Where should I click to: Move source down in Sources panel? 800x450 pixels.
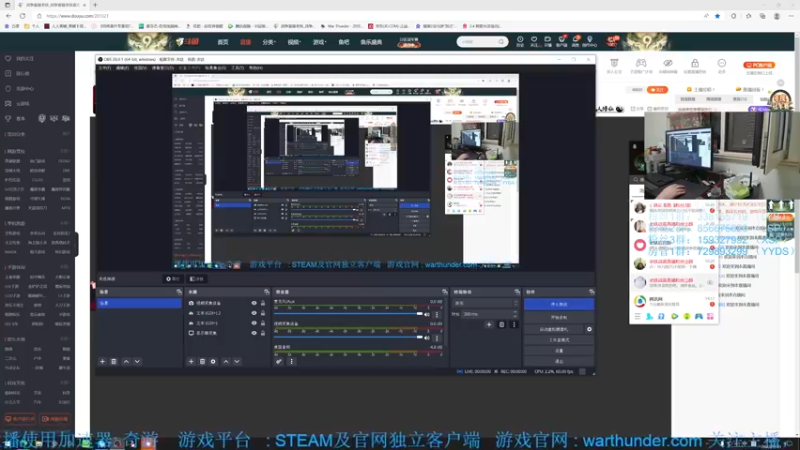pos(237,361)
